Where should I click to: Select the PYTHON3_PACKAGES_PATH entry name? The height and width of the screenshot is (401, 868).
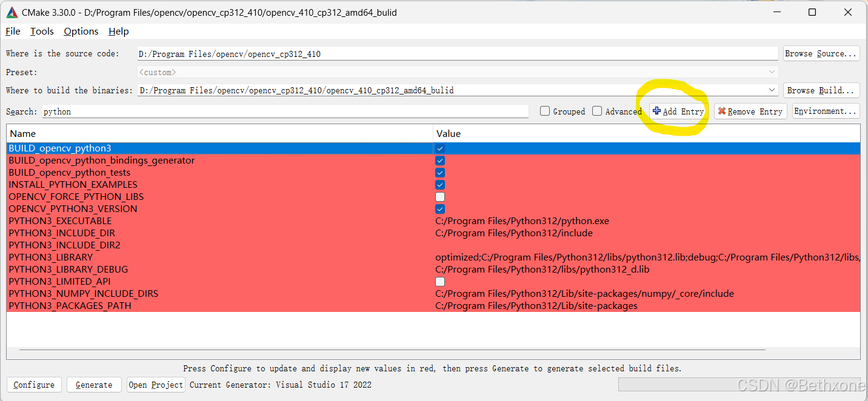point(70,306)
